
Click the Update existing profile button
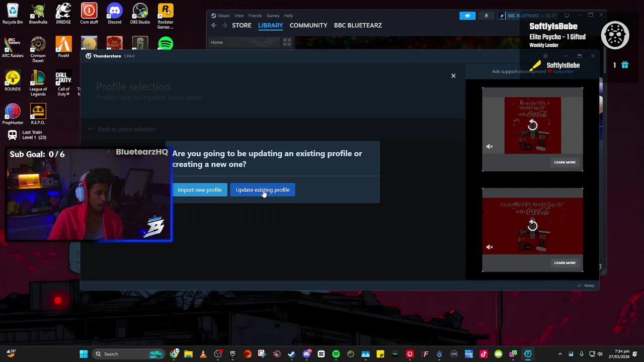click(x=263, y=190)
